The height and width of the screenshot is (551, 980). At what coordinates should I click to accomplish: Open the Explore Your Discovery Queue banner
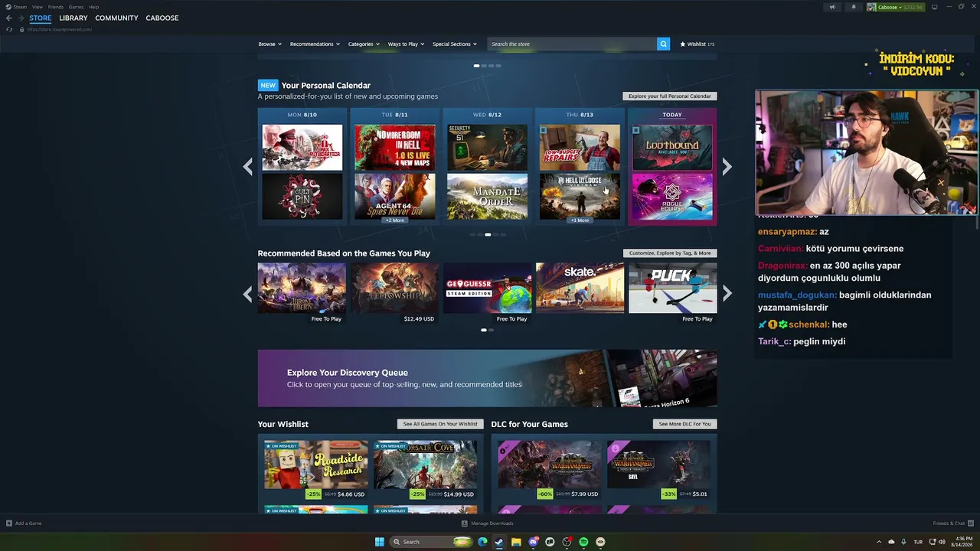click(x=488, y=378)
